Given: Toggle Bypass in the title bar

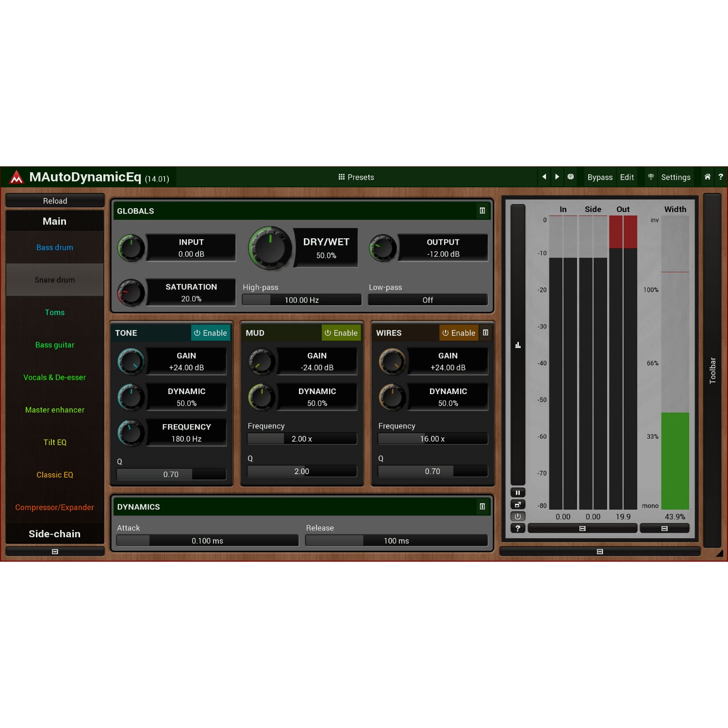Looking at the screenshot, I should pos(600,177).
